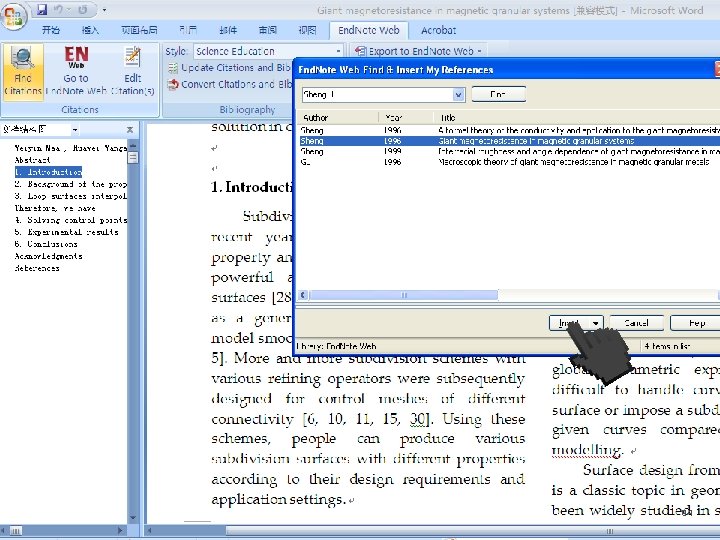This screenshot has width=720, height=540.
Task: Jump to References in document map
Action: coord(37,268)
